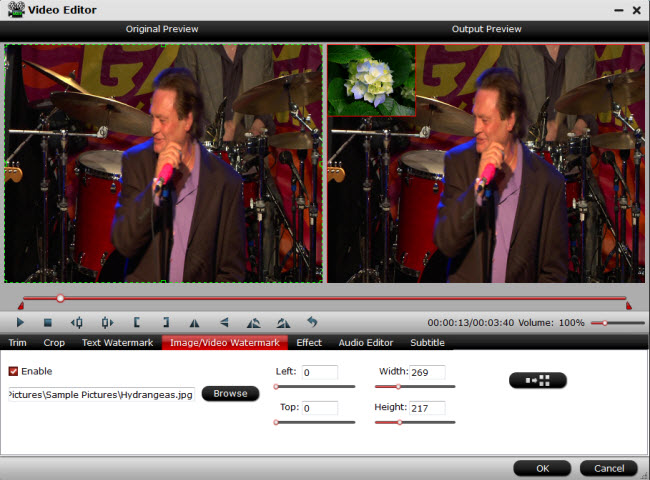The width and height of the screenshot is (650, 480).
Task: Click the Left position slider
Action: click(x=315, y=386)
